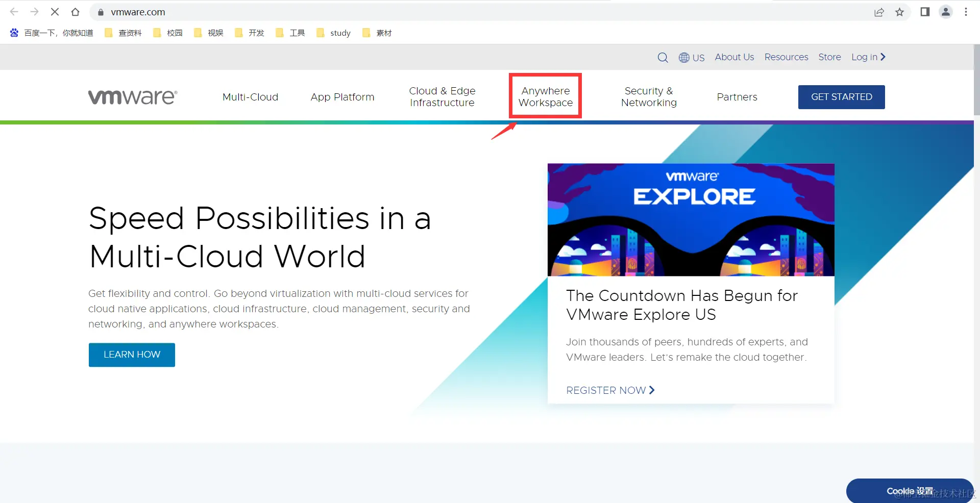This screenshot has width=980, height=503.
Task: Open Cloud & Edge Infrastructure menu
Action: [x=442, y=97]
